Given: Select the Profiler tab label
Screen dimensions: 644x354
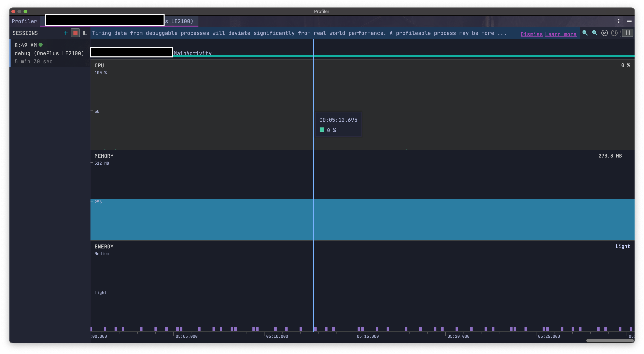Looking at the screenshot, I should 24,21.
